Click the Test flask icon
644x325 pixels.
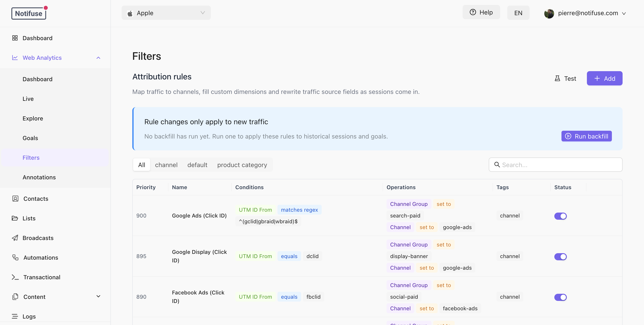coord(557,79)
